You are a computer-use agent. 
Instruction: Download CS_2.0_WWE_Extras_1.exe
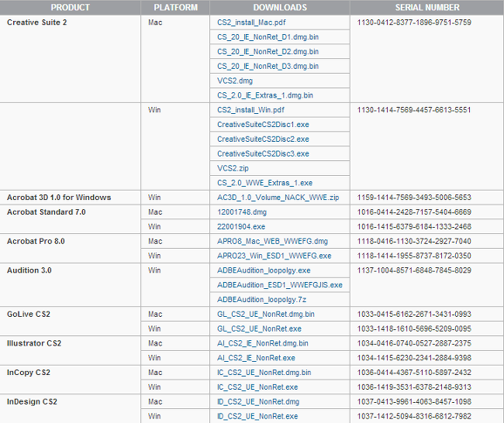tap(264, 183)
